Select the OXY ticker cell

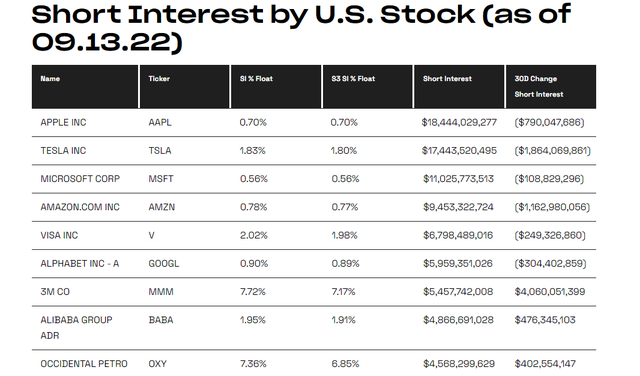(158, 364)
